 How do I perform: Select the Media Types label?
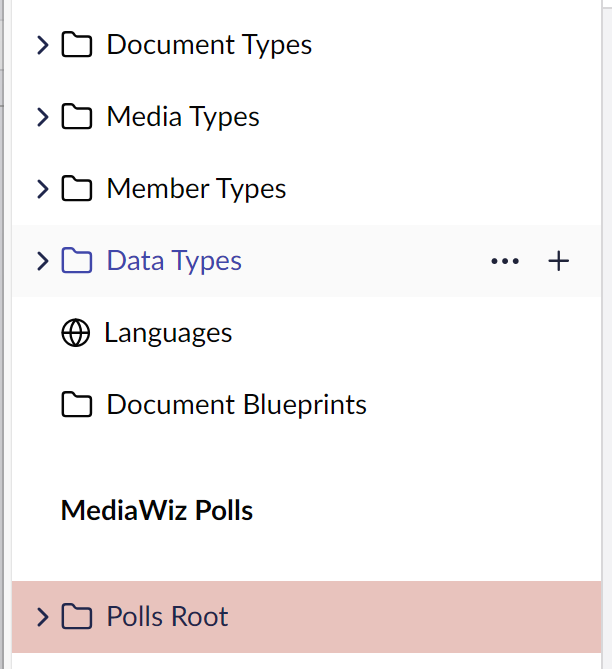[183, 117]
